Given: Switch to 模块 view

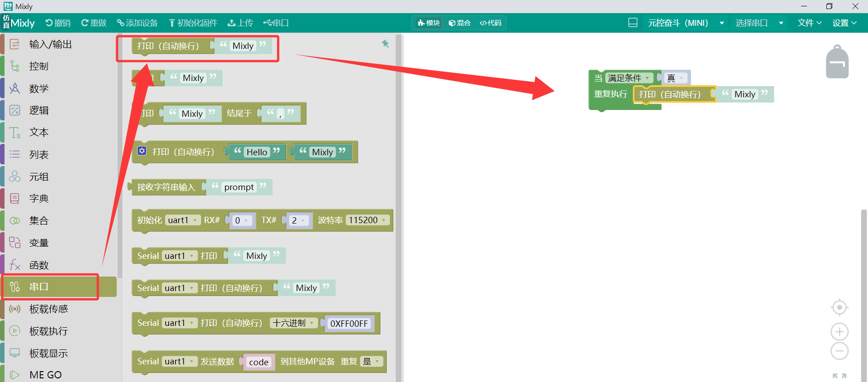Looking at the screenshot, I should 429,23.
